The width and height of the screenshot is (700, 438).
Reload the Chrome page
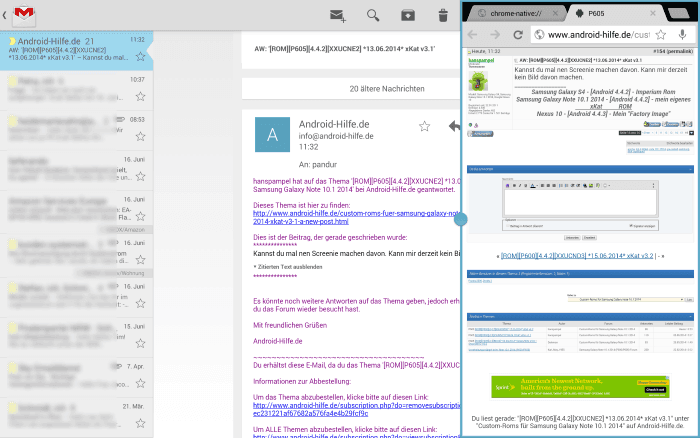[518, 34]
